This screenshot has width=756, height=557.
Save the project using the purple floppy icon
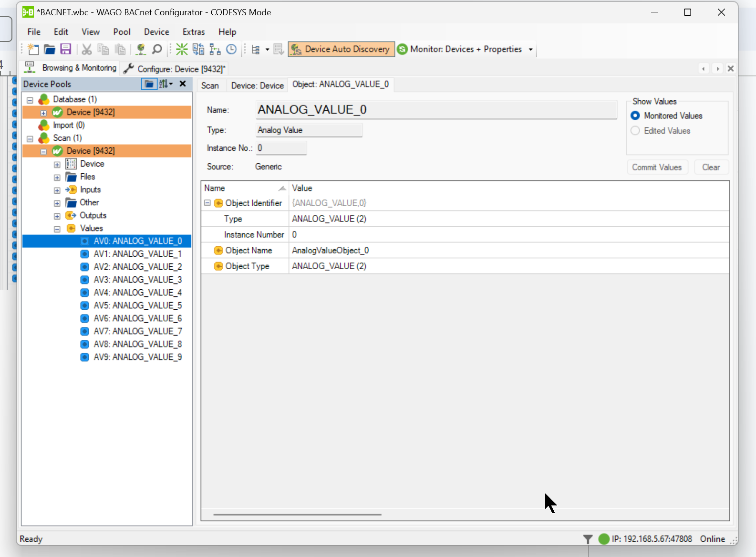66,49
